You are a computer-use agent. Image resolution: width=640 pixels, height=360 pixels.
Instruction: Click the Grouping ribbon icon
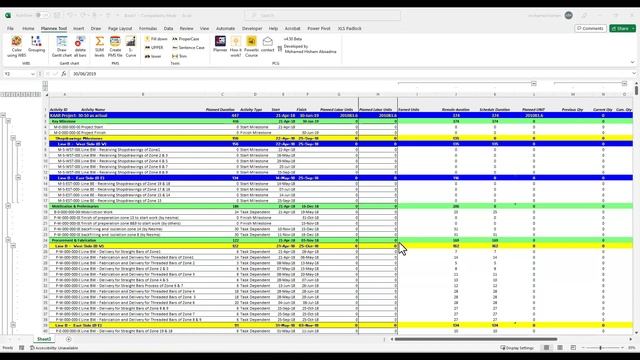[36, 44]
